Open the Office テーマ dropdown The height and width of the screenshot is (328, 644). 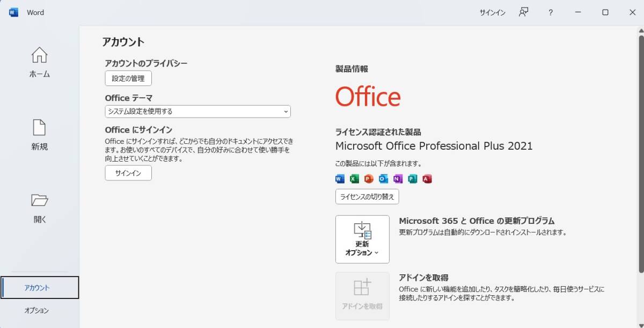pyautogui.click(x=197, y=112)
